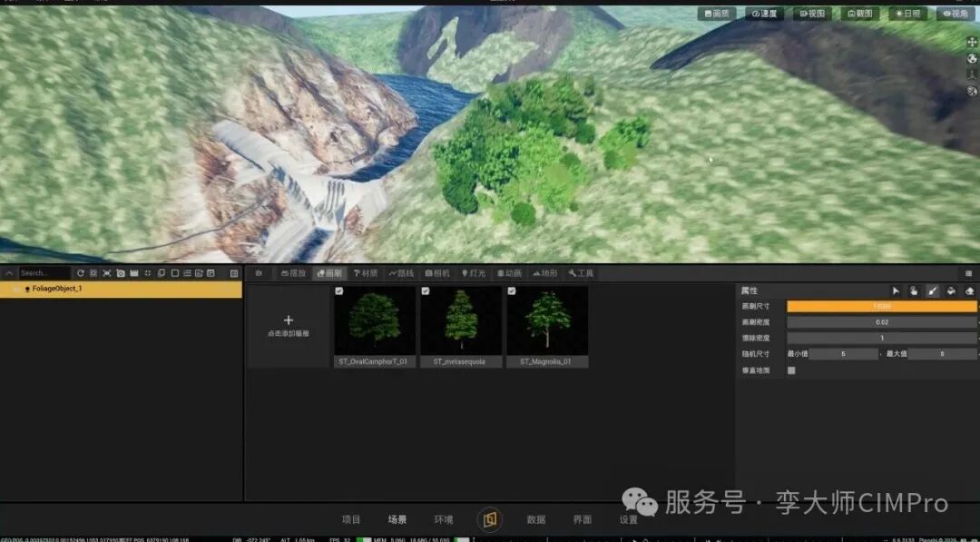This screenshot has width=980, height=542.
Task: Click the 日照 sunlight button
Action: 908,14
